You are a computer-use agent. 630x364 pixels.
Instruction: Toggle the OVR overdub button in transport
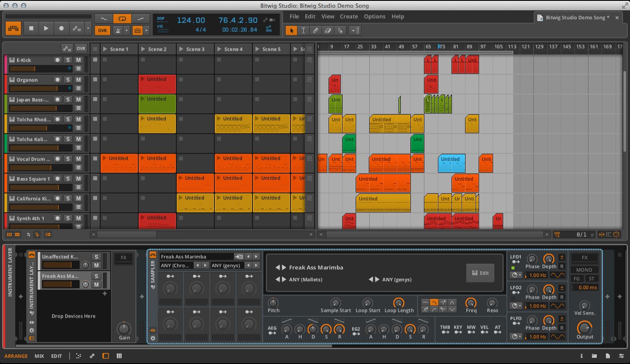point(102,31)
